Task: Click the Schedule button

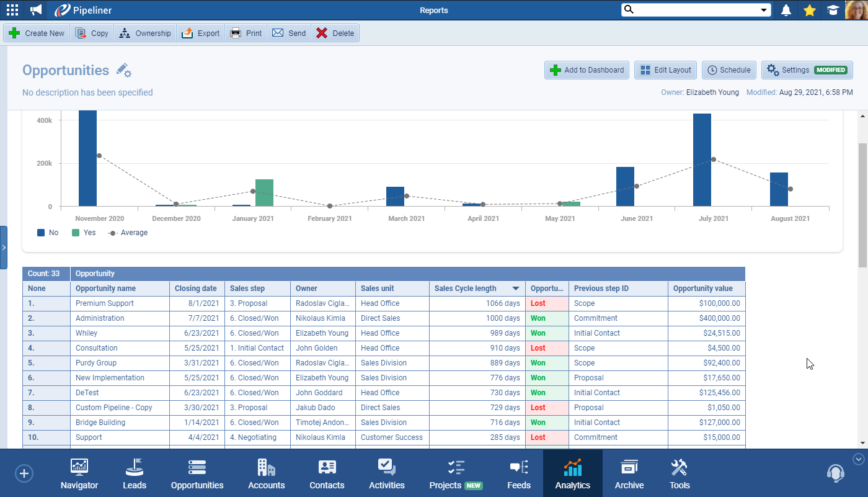Action: pyautogui.click(x=728, y=70)
